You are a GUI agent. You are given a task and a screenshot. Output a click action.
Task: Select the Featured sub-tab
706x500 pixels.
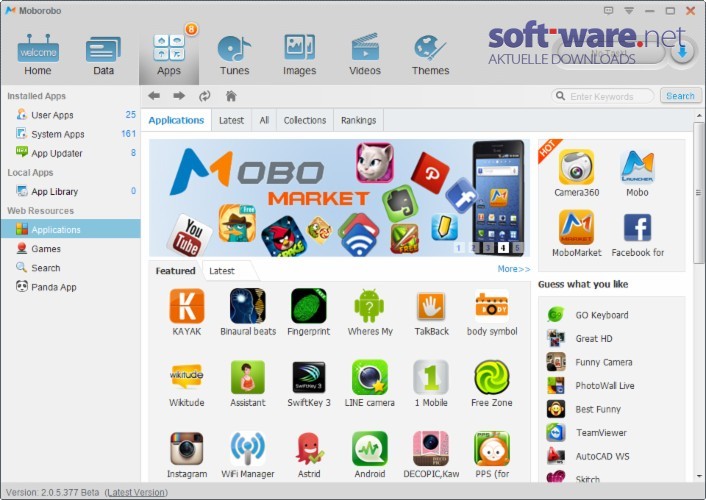(x=175, y=271)
